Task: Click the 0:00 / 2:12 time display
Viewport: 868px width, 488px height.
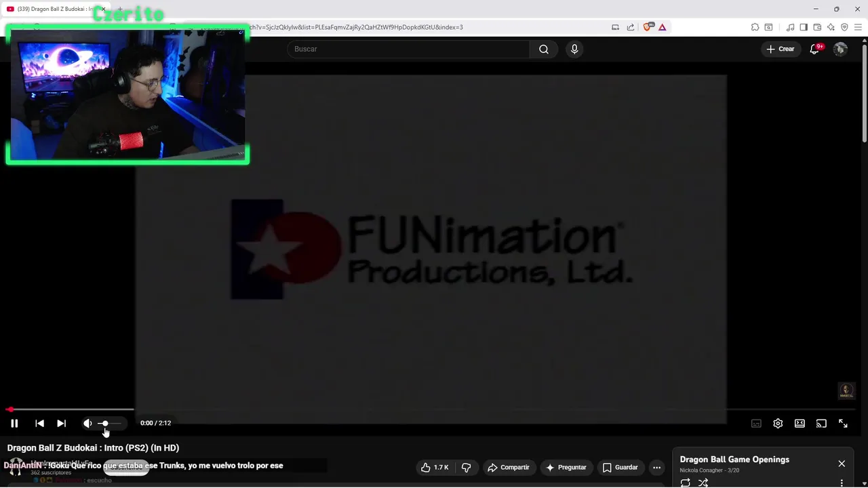Action: (155, 423)
